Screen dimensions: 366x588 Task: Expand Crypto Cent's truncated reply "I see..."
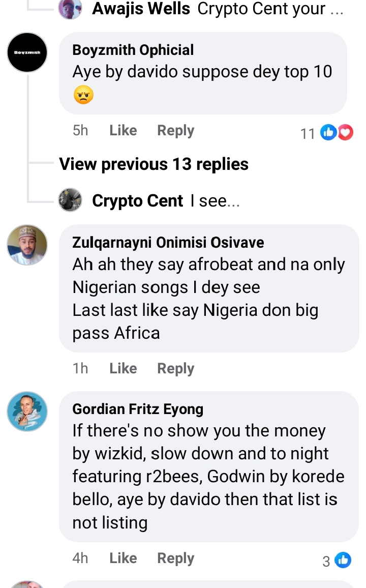215,201
